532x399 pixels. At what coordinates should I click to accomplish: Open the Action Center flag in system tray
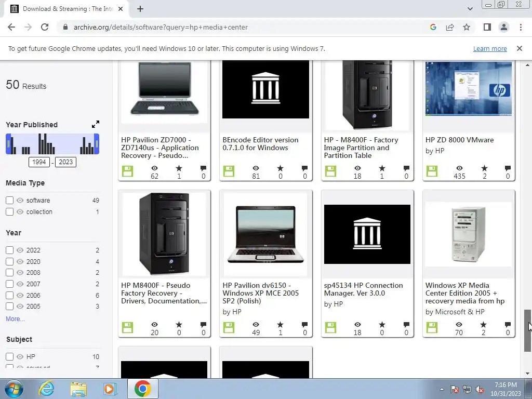pyautogui.click(x=454, y=390)
